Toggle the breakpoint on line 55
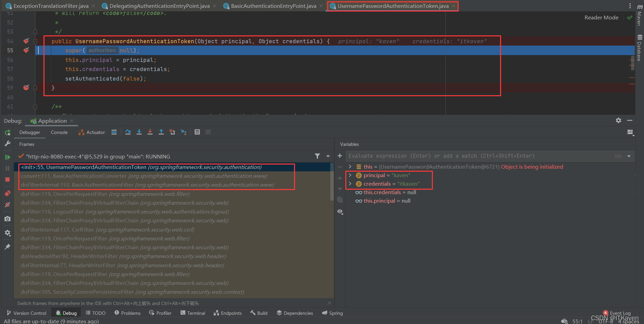Viewport: 644px width, 324px height. [26, 50]
